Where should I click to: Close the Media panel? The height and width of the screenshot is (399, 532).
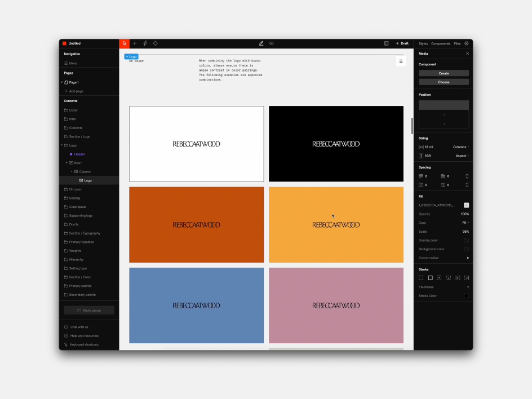(x=467, y=54)
